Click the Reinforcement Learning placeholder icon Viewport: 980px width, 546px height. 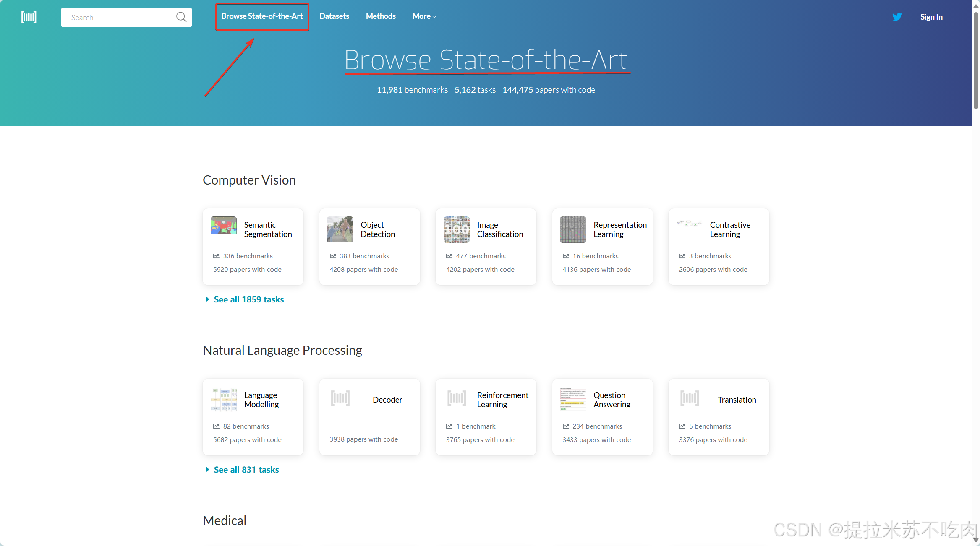(457, 398)
